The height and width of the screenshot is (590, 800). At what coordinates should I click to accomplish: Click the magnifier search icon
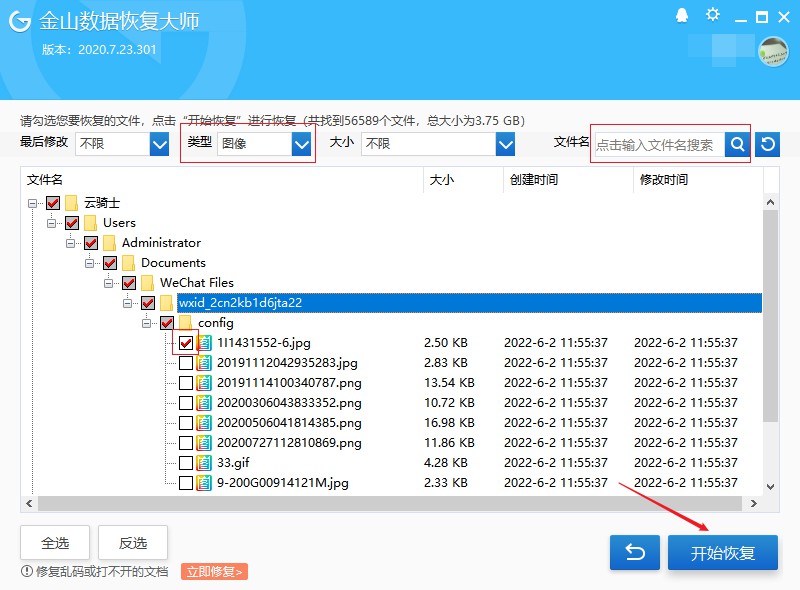pyautogui.click(x=736, y=143)
